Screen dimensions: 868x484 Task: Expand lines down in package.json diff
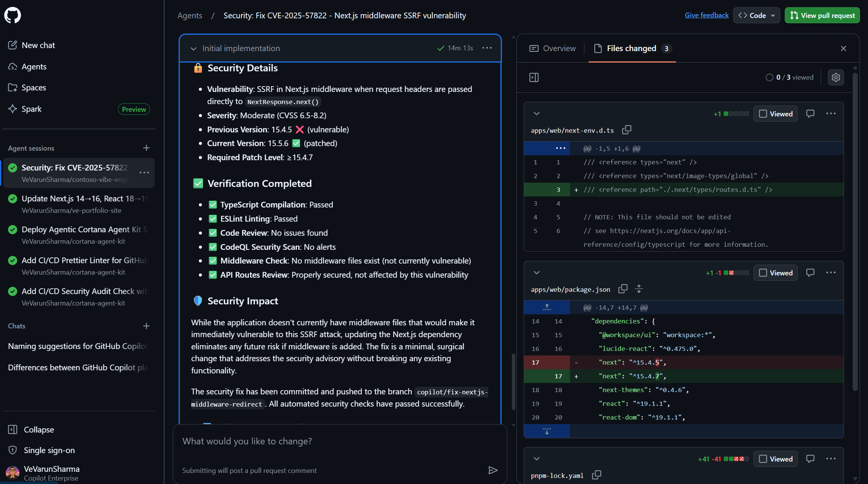tap(547, 431)
